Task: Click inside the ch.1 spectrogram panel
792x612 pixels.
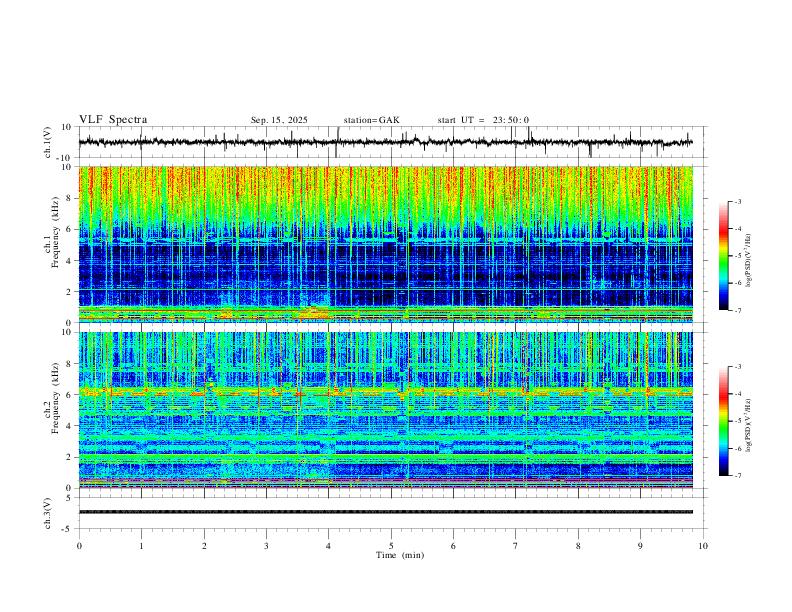Action: click(x=385, y=244)
